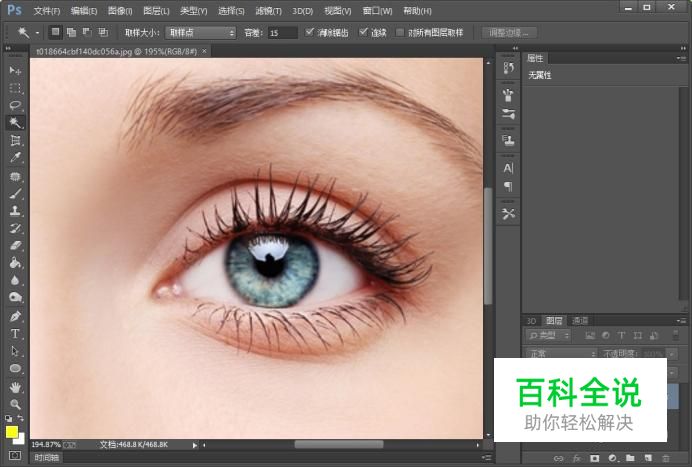Image resolution: width=692 pixels, height=467 pixels.
Task: Select the Crop tool
Action: [x=15, y=140]
